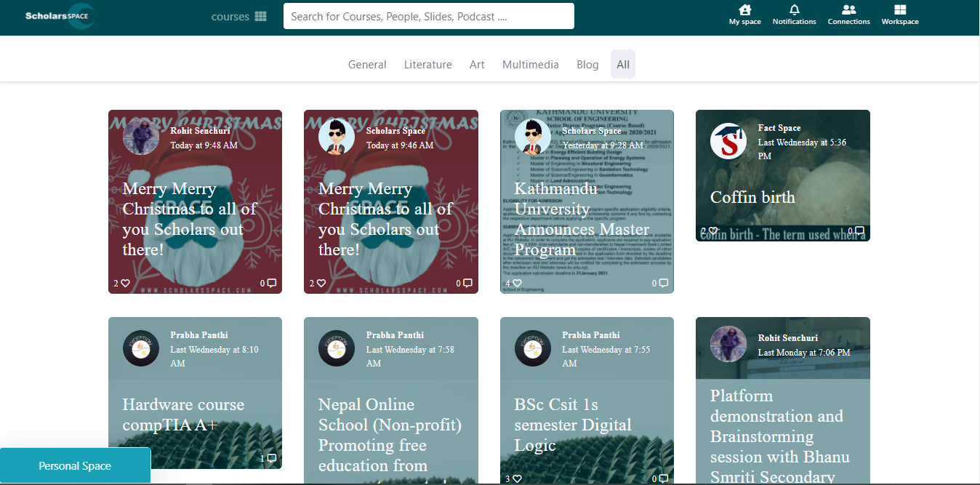Select the All tab
980x485 pixels.
(623, 64)
